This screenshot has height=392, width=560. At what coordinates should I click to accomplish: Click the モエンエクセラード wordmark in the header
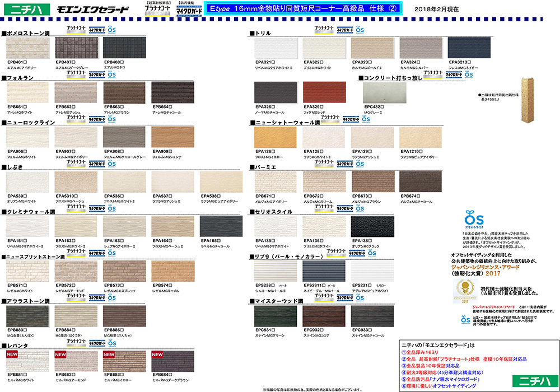[x=92, y=10]
